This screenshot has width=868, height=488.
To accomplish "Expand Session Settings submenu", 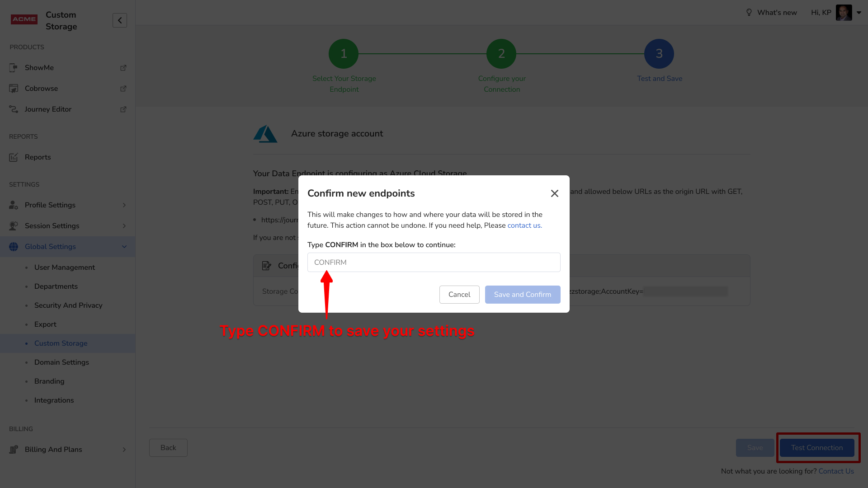I will pos(124,226).
